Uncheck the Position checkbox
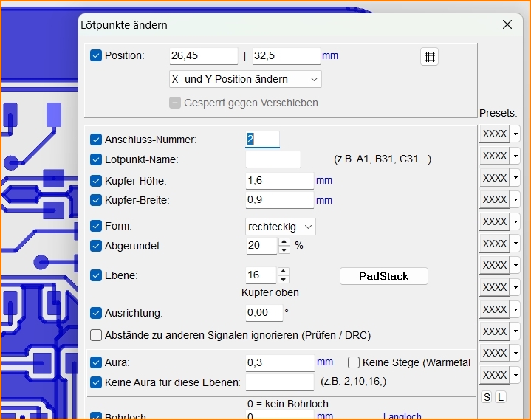531x420 pixels. point(96,55)
